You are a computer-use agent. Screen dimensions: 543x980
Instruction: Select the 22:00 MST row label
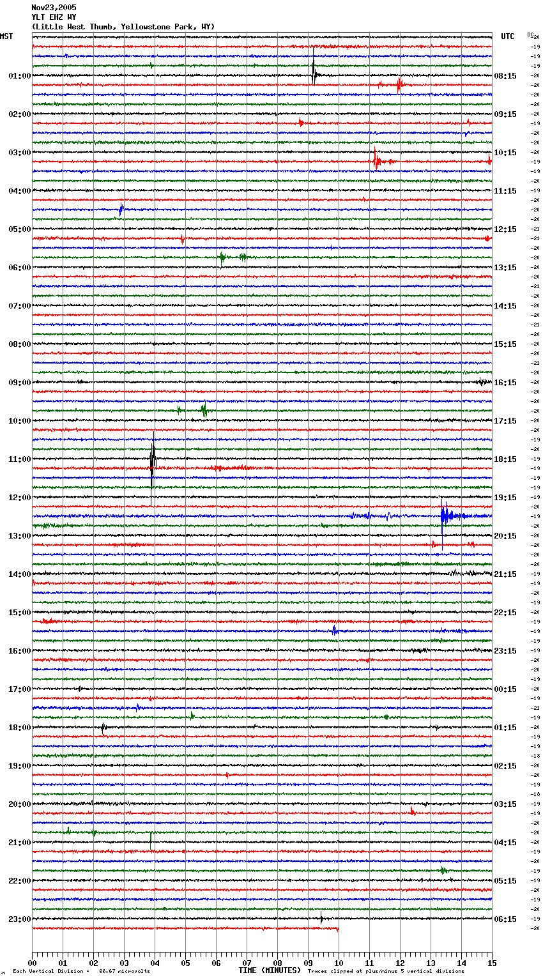pos(20,881)
